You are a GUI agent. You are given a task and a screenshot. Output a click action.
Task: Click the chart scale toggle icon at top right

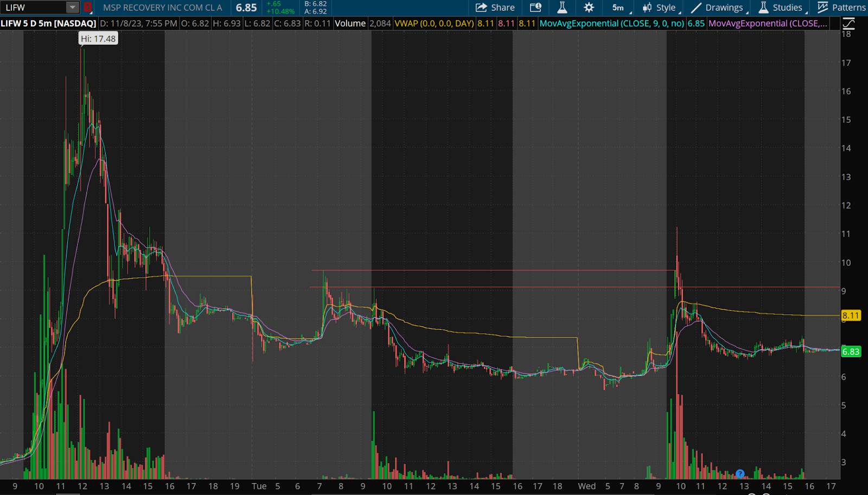click(848, 23)
